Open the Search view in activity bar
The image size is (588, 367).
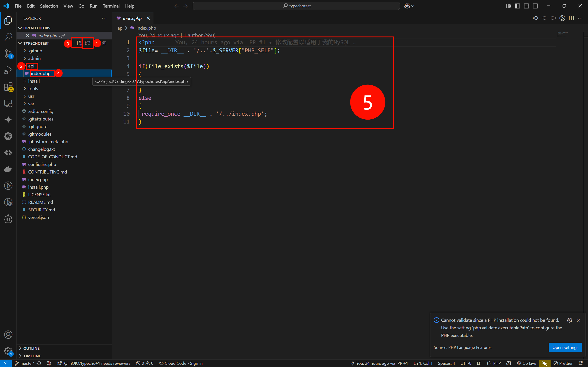tap(8, 37)
